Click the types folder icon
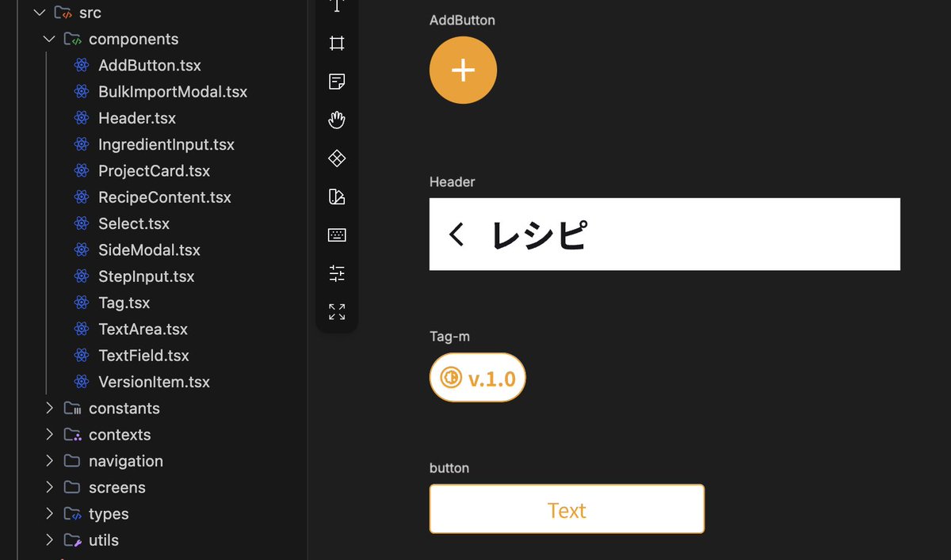The width and height of the screenshot is (951, 560). pos(72,514)
